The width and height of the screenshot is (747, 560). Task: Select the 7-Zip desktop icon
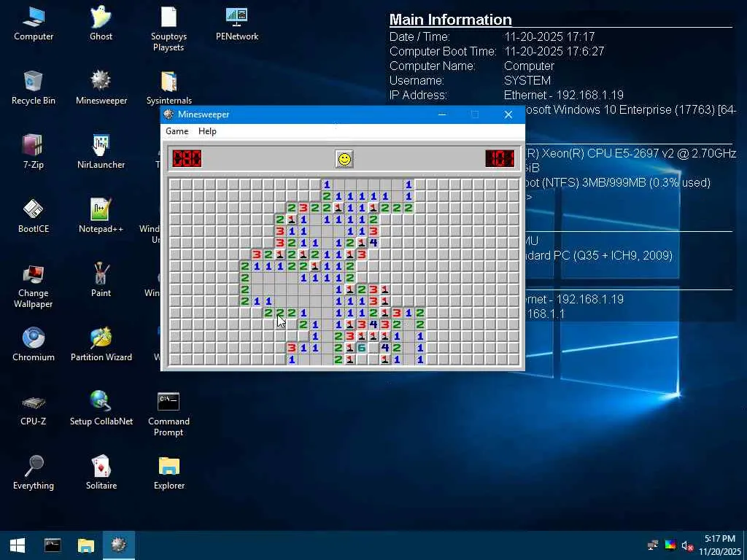pyautogui.click(x=34, y=152)
